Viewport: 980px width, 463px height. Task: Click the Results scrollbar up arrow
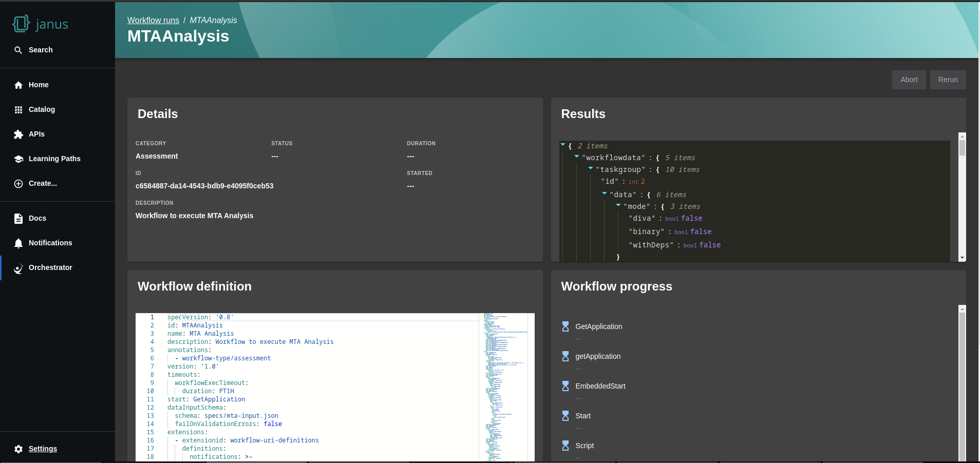pos(963,136)
